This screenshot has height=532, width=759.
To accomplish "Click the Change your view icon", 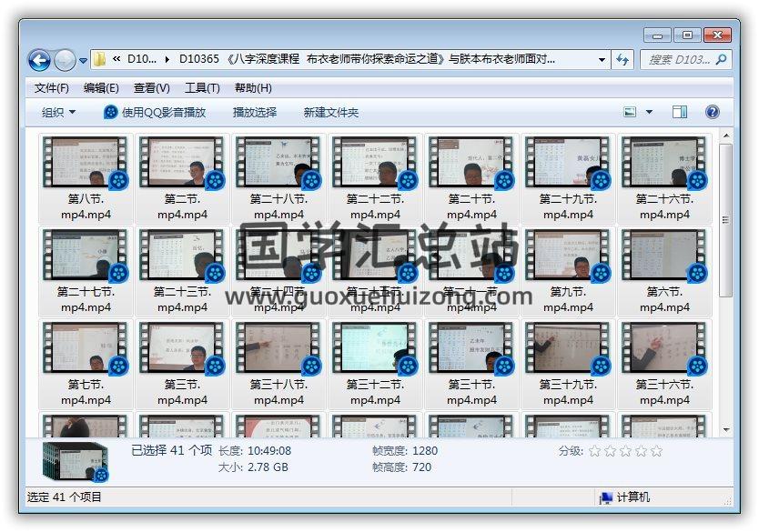I will click(x=630, y=112).
